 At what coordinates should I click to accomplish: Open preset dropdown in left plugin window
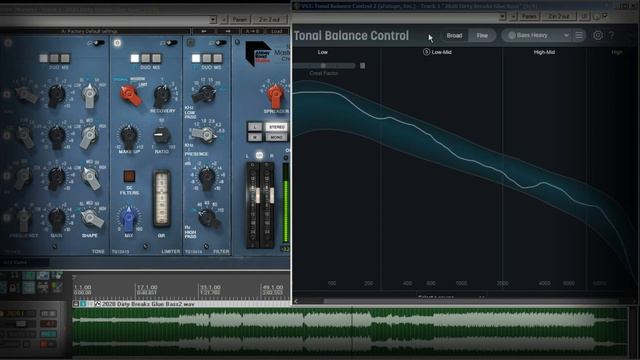(213, 20)
